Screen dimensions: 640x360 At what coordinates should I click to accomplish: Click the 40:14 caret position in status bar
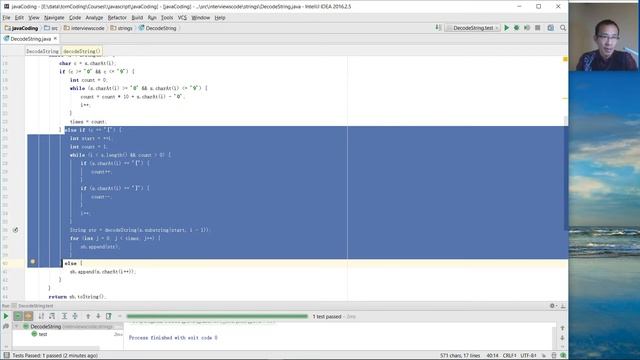(x=492, y=356)
